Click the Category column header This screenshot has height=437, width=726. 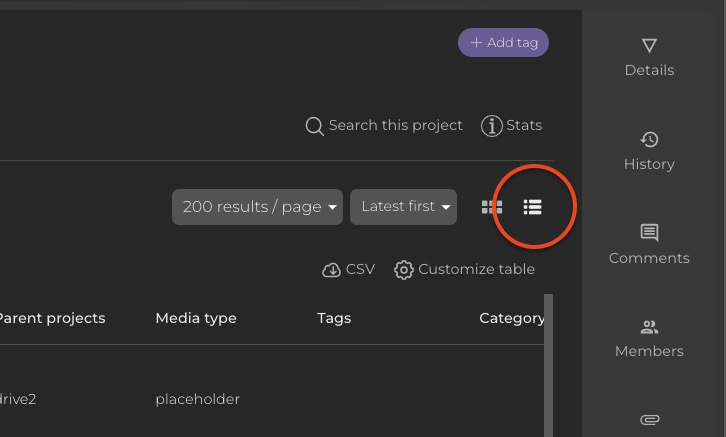[511, 318]
